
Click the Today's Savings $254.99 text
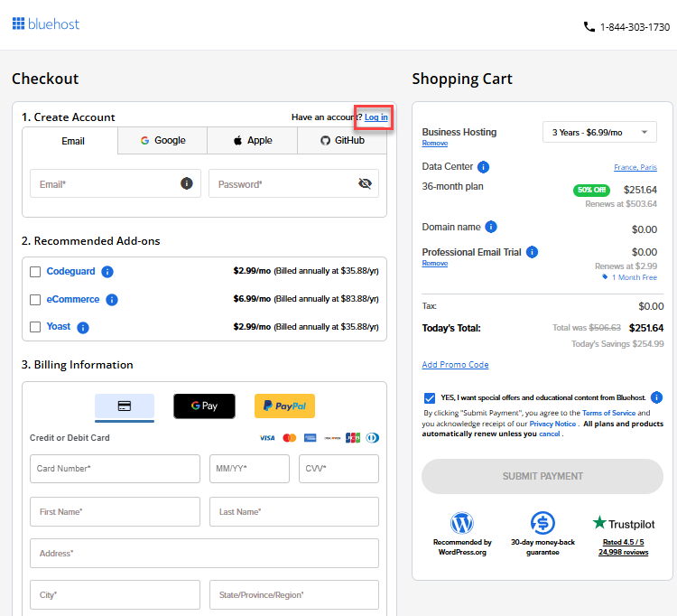[617, 344]
